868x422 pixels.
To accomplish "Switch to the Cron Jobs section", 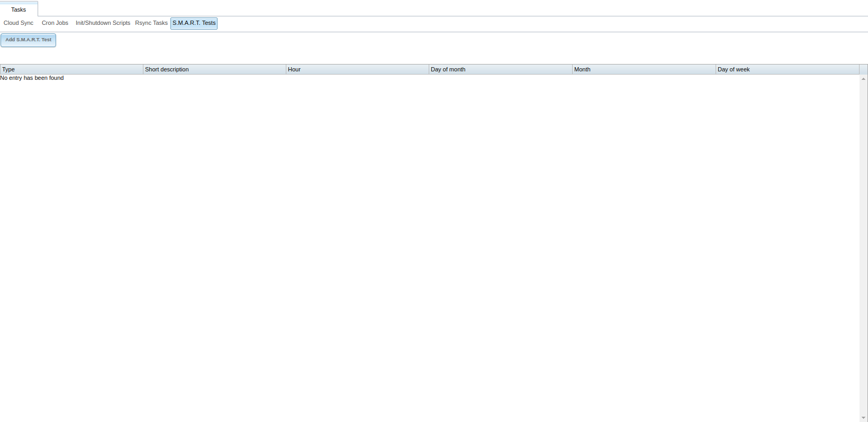I will click(x=55, y=23).
